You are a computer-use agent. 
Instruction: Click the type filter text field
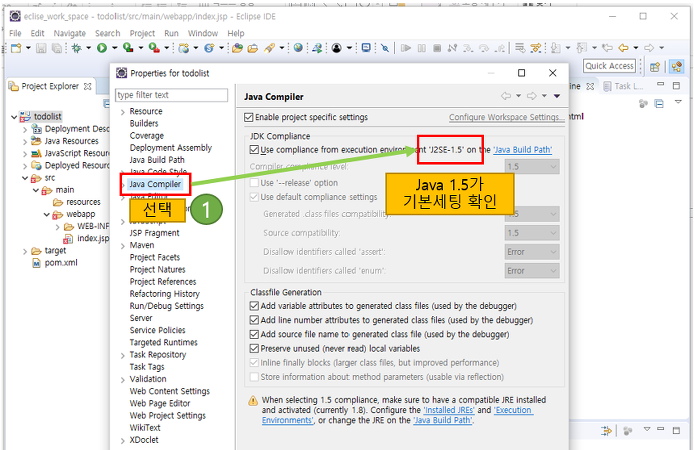click(172, 95)
